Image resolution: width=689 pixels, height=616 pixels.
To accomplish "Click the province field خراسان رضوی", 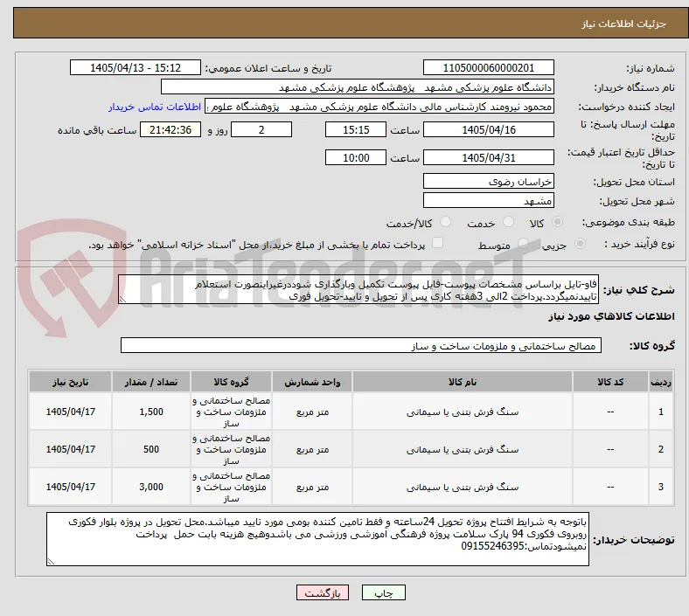I will click(x=488, y=182).
